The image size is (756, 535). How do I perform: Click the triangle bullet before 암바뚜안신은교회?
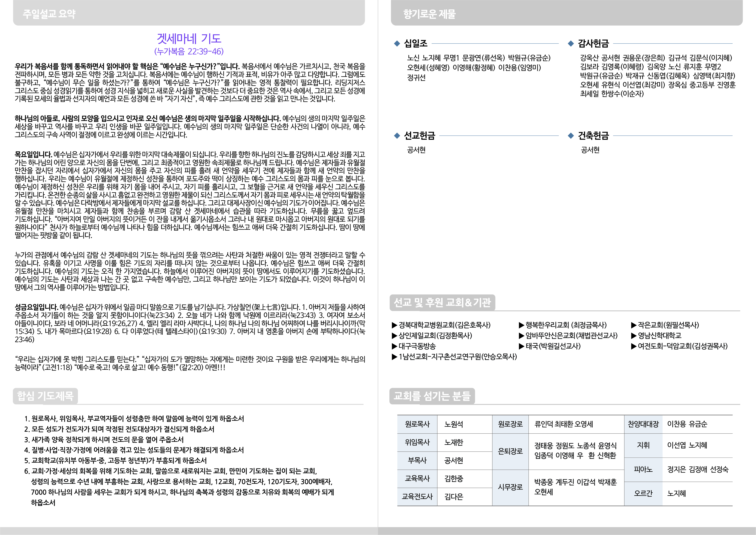(x=521, y=336)
